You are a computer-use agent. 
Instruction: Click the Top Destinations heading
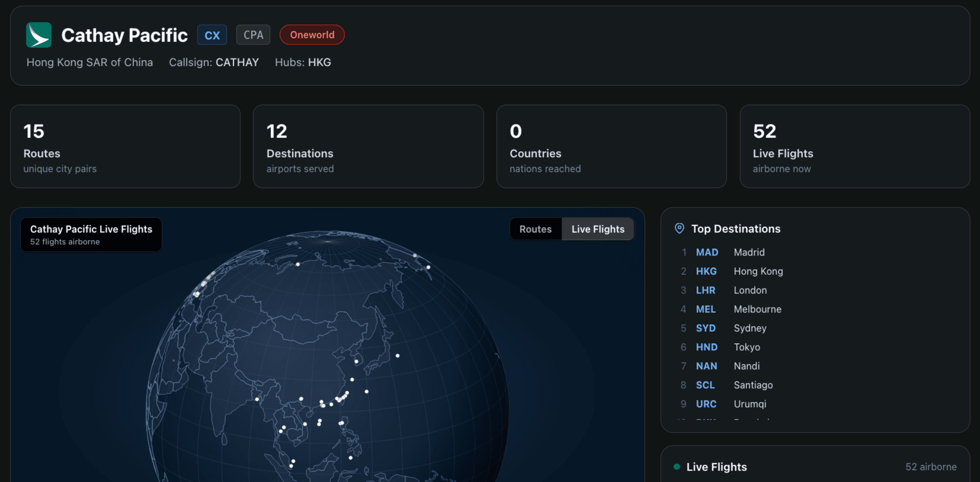click(x=736, y=229)
